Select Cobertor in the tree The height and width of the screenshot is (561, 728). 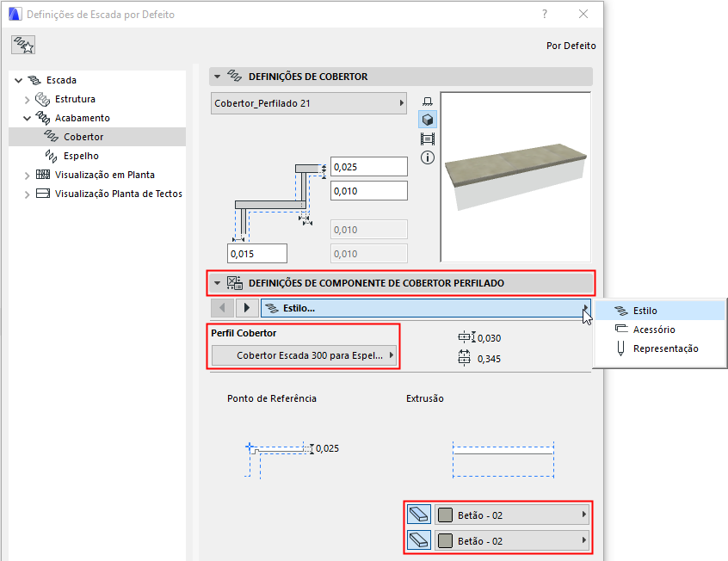[x=97, y=137]
